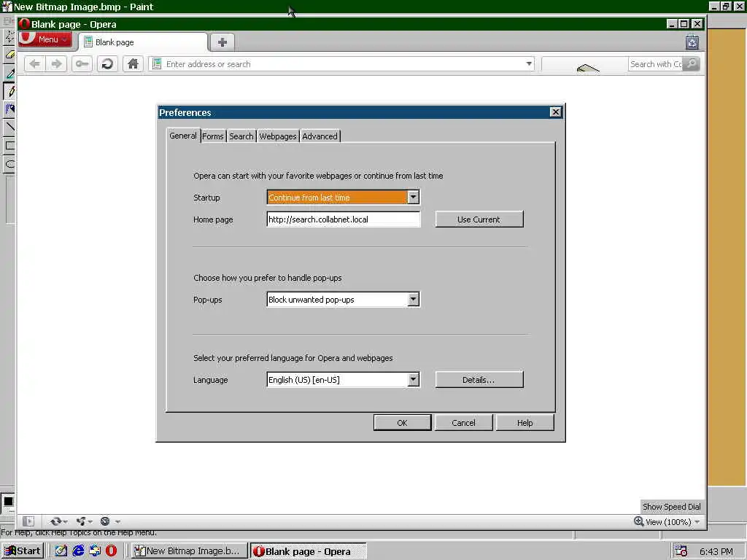Open the Opera Link sync icon
The height and width of the screenshot is (560, 747).
(x=55, y=521)
